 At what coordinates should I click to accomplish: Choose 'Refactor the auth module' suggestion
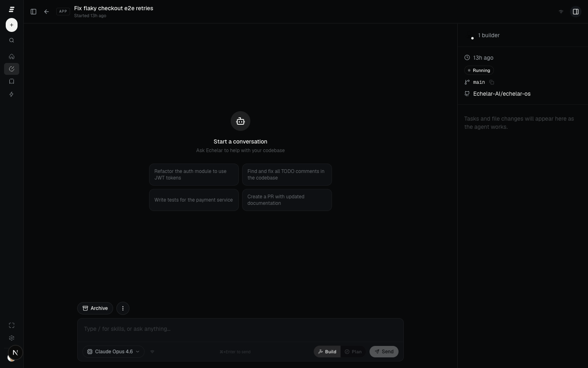194,175
